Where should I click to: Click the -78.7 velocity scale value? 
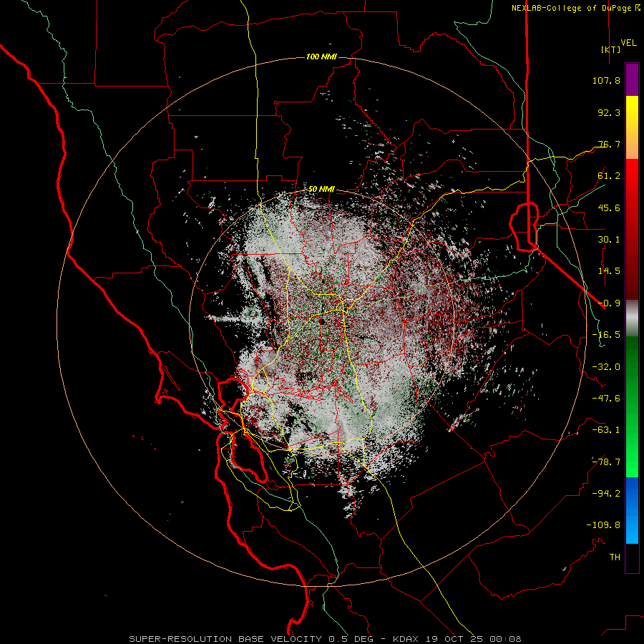pyautogui.click(x=606, y=462)
